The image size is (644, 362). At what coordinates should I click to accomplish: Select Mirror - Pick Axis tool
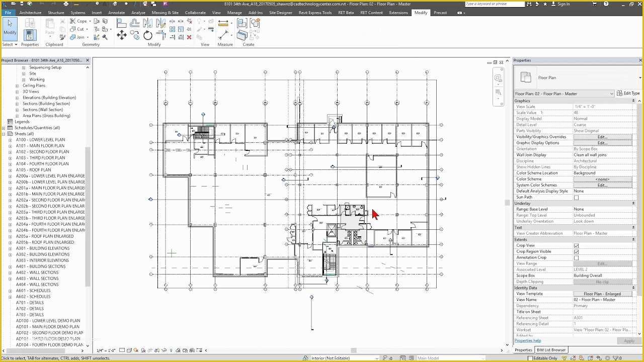(147, 23)
